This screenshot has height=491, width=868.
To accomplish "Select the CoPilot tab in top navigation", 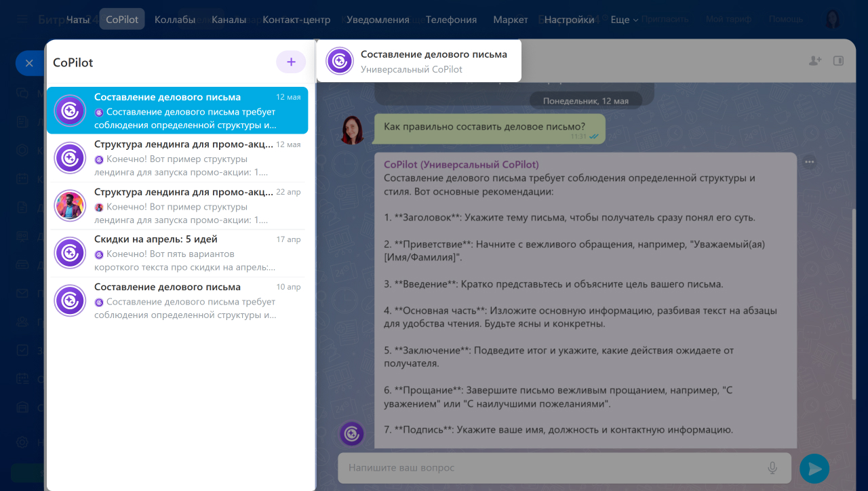I will 122,20.
